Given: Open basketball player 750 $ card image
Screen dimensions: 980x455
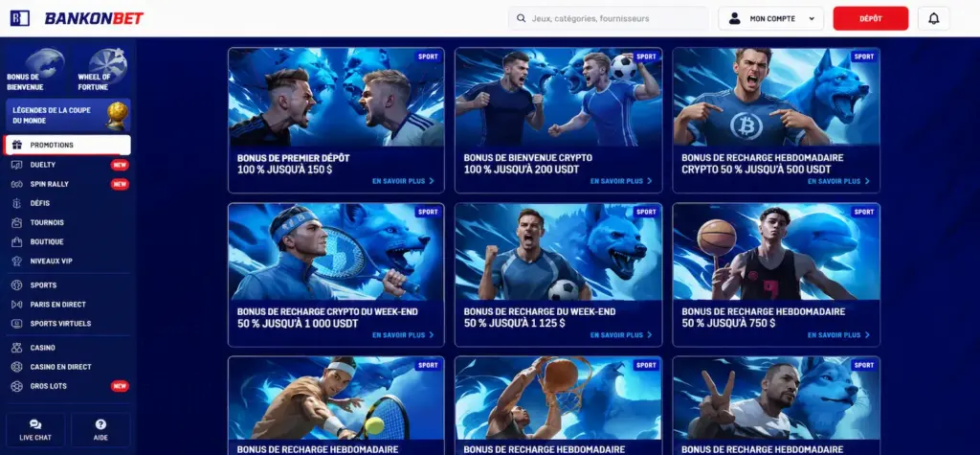Looking at the screenshot, I should (x=776, y=252).
